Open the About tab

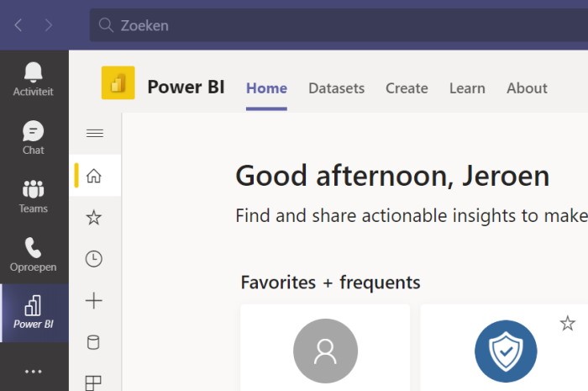point(527,88)
